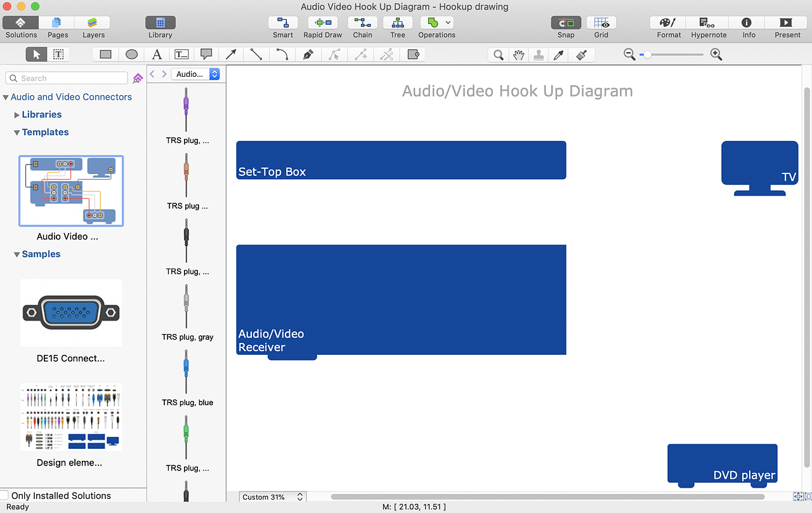Expand the Libraries tree node
This screenshot has height=513, width=812.
pos(17,115)
